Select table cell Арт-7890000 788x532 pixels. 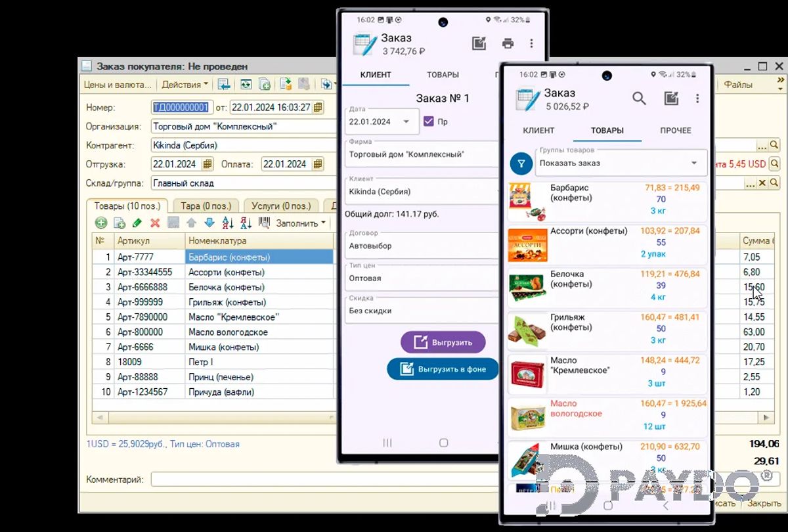coord(150,317)
